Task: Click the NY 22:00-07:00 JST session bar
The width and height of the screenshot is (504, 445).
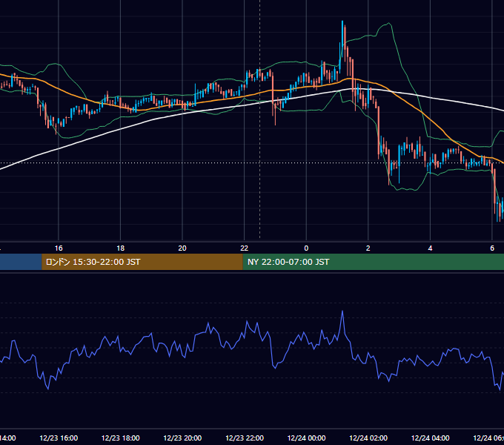Action: [373, 262]
